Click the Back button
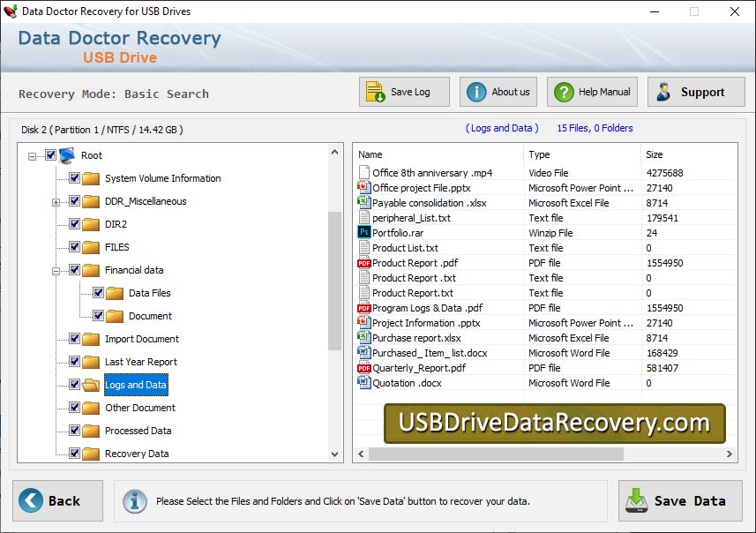The height and width of the screenshot is (533, 756). pos(56,500)
